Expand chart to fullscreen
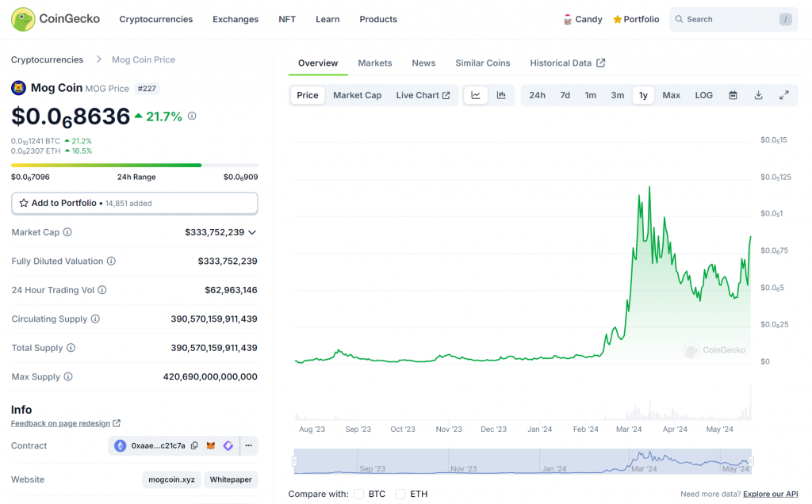This screenshot has width=812, height=504. click(x=783, y=95)
